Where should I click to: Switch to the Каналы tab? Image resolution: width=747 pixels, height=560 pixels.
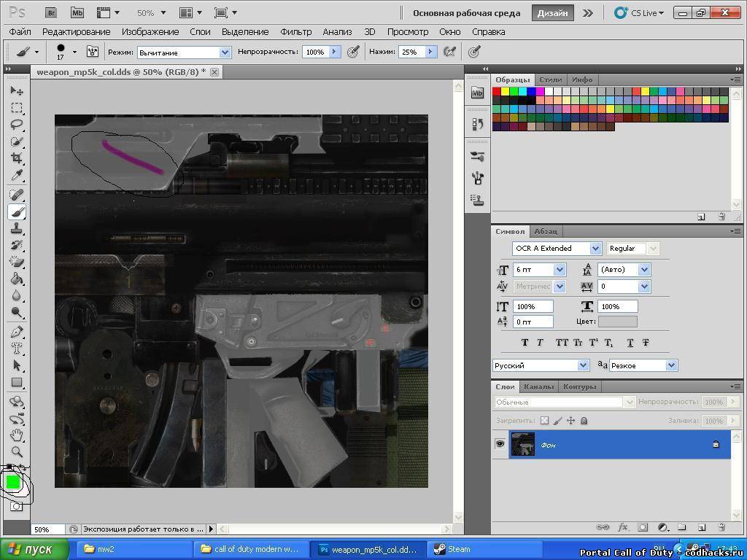point(539,386)
